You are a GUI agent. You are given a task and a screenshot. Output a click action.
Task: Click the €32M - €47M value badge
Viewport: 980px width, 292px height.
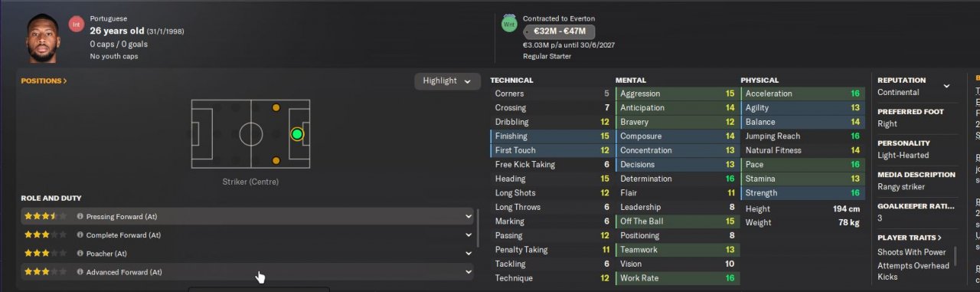tap(559, 31)
